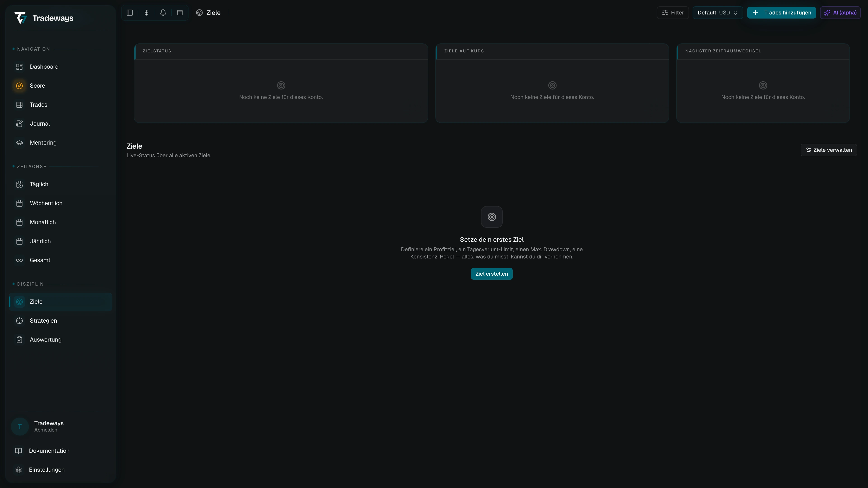
Task: Open notifications bell icon
Action: pos(163,12)
